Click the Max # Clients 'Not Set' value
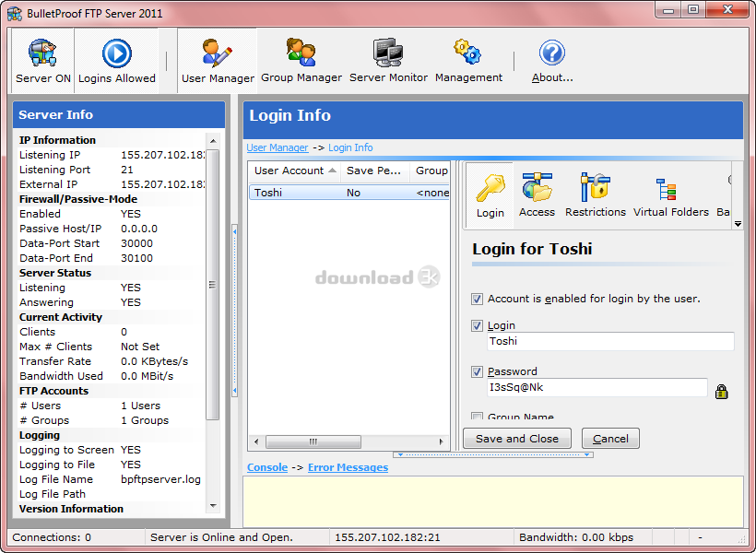756x553 pixels. coord(140,347)
